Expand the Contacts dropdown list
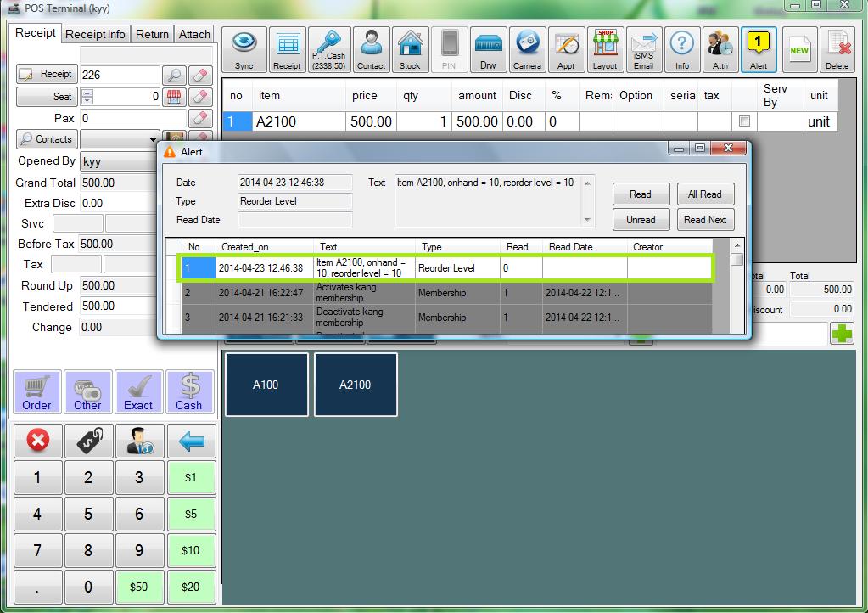 coord(154,139)
